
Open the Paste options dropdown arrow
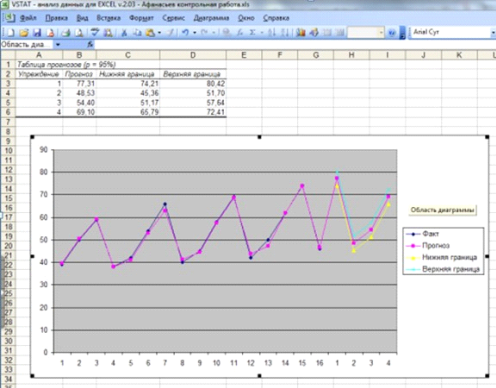(x=159, y=33)
